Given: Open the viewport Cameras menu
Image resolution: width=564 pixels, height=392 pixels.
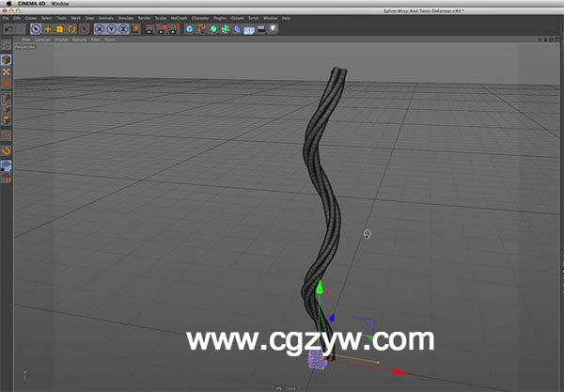Looking at the screenshot, I should [x=42, y=39].
